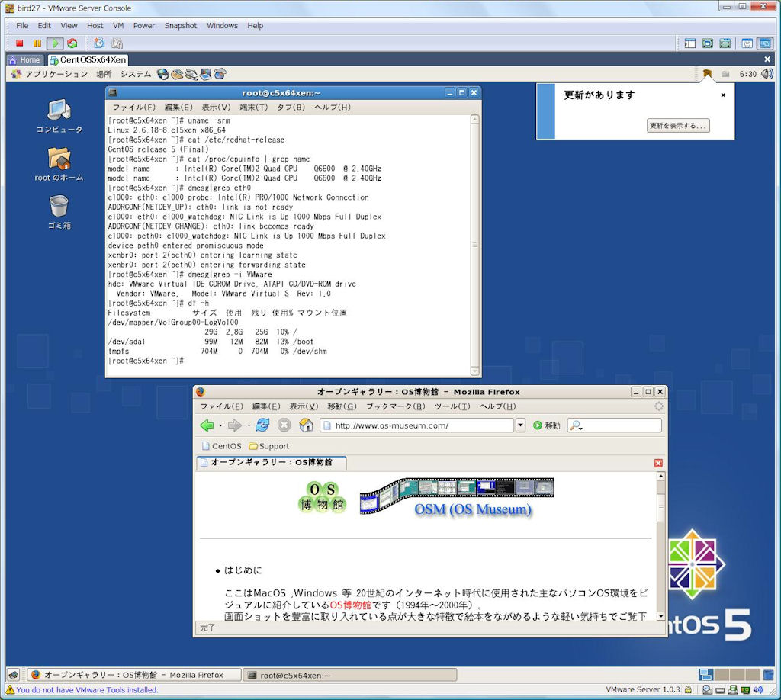
Task: Switch to the Home tab in VMware
Action: click(x=25, y=59)
